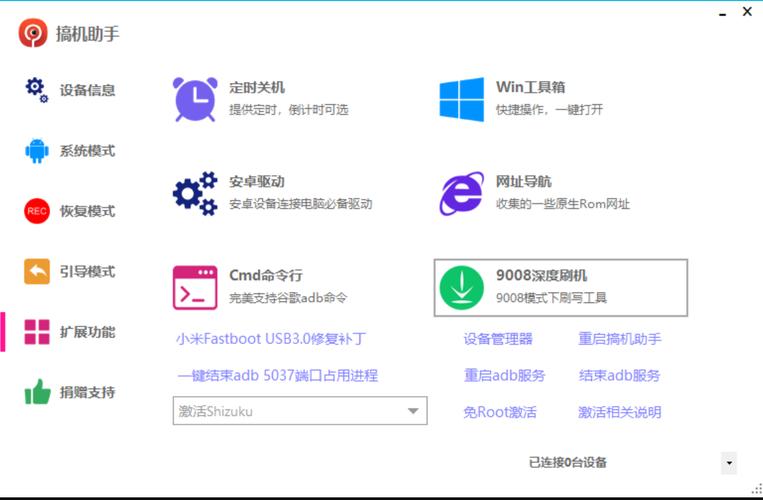Viewport: 763px width, 500px height.
Task: Click the alarm clock icon for 定时关机
Action: pyautogui.click(x=195, y=98)
